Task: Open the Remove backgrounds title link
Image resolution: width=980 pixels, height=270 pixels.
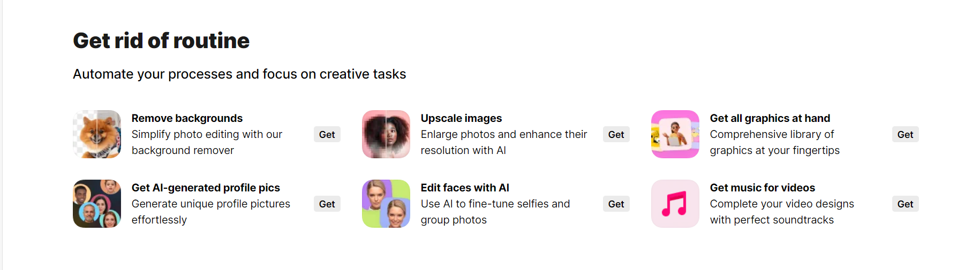Action: tap(187, 118)
